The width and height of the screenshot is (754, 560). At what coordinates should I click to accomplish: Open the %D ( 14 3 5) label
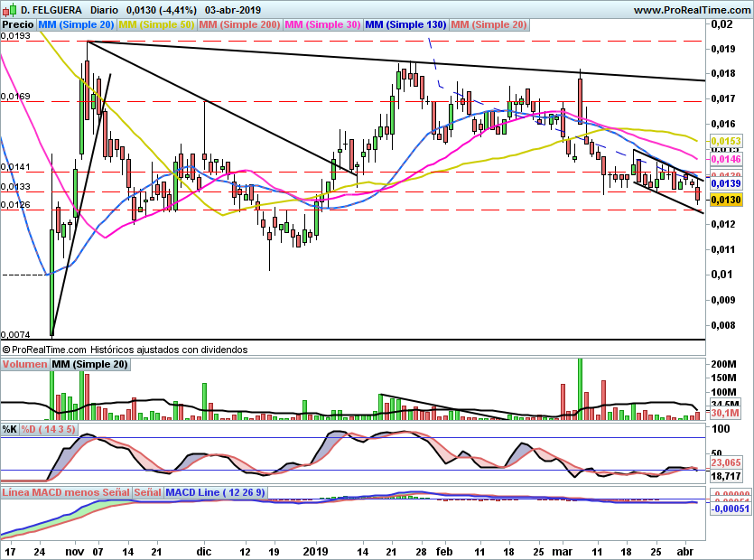[48, 429]
